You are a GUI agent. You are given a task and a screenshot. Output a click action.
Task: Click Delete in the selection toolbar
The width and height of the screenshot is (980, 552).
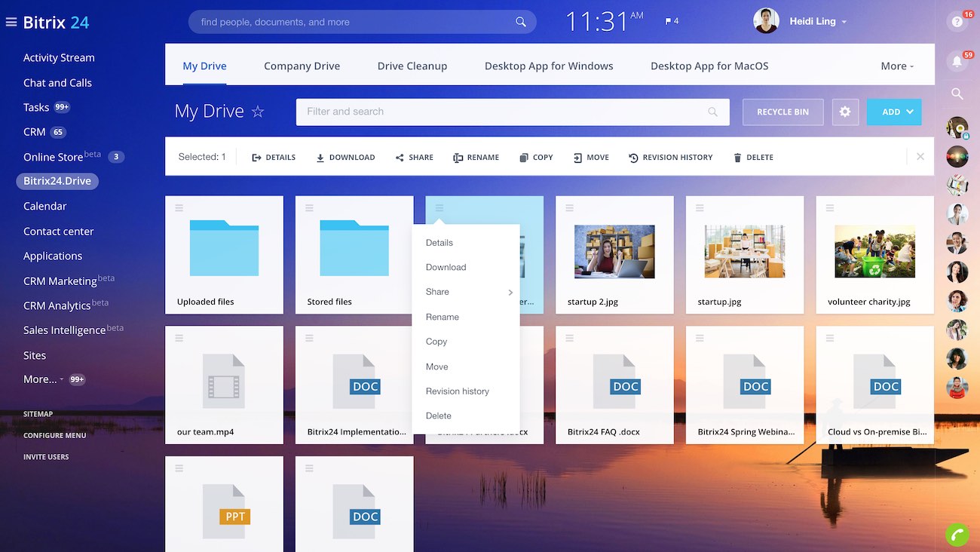click(752, 158)
